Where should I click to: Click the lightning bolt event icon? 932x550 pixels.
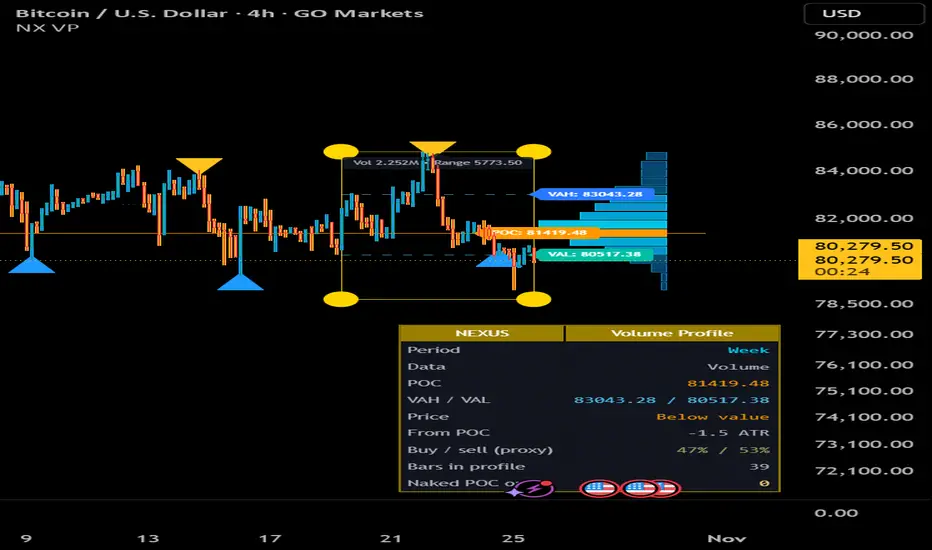[533, 489]
